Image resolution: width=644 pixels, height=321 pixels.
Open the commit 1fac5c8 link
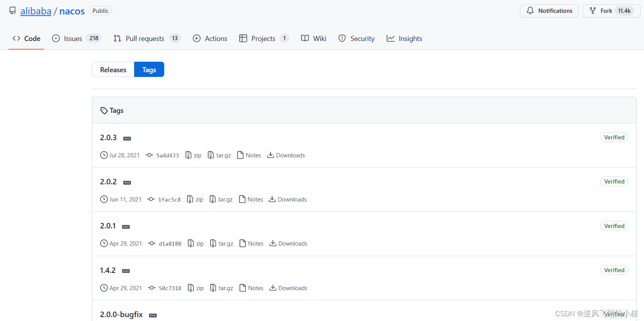click(x=169, y=200)
